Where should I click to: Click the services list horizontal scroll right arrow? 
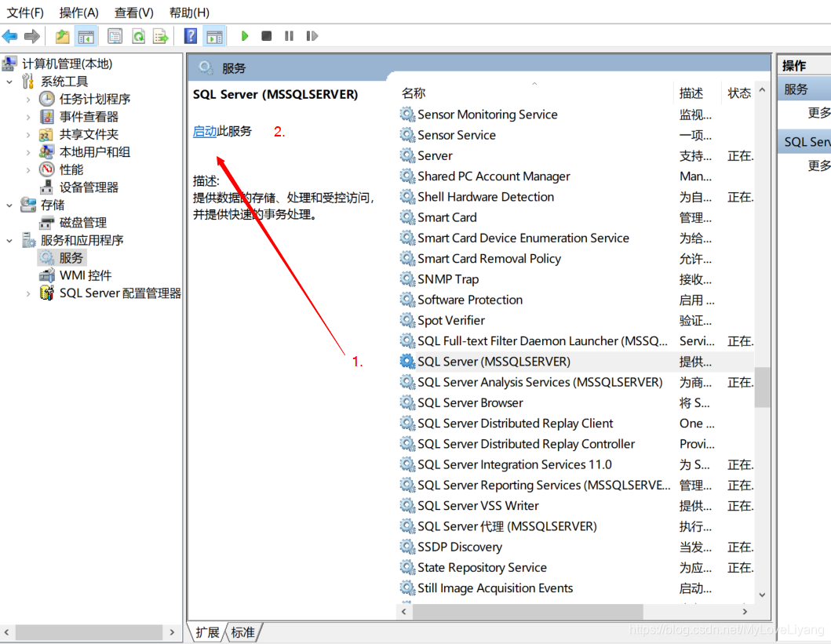745,612
